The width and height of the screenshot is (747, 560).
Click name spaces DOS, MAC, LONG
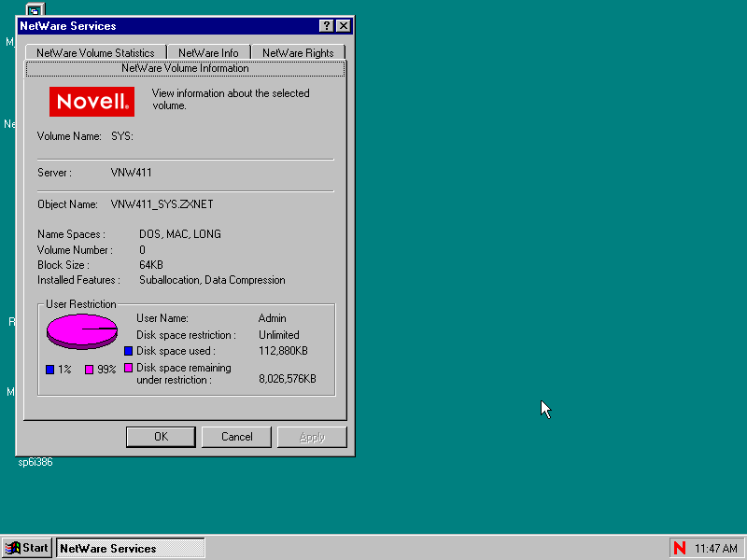180,234
